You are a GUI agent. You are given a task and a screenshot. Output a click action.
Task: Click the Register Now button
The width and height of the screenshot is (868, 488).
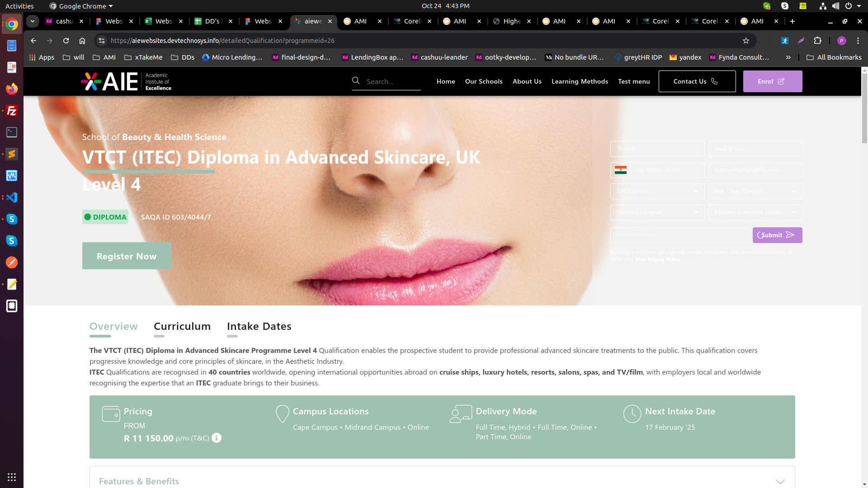tap(127, 256)
